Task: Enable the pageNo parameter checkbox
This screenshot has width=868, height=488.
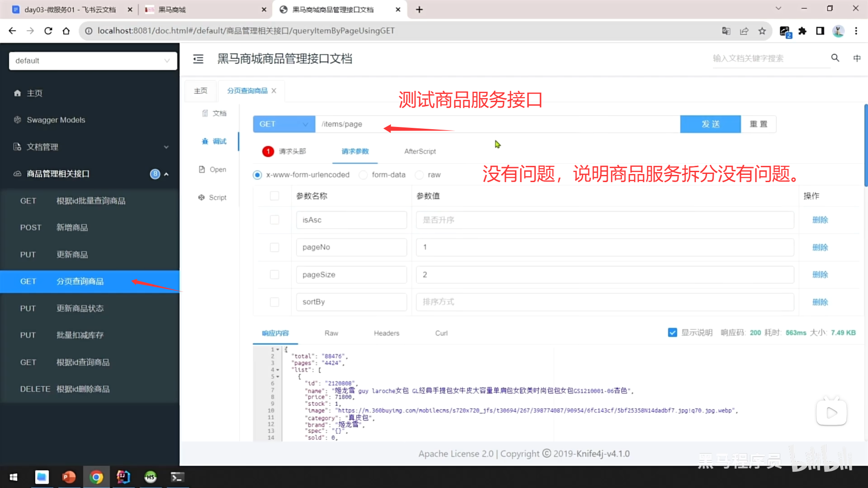Action: point(274,247)
